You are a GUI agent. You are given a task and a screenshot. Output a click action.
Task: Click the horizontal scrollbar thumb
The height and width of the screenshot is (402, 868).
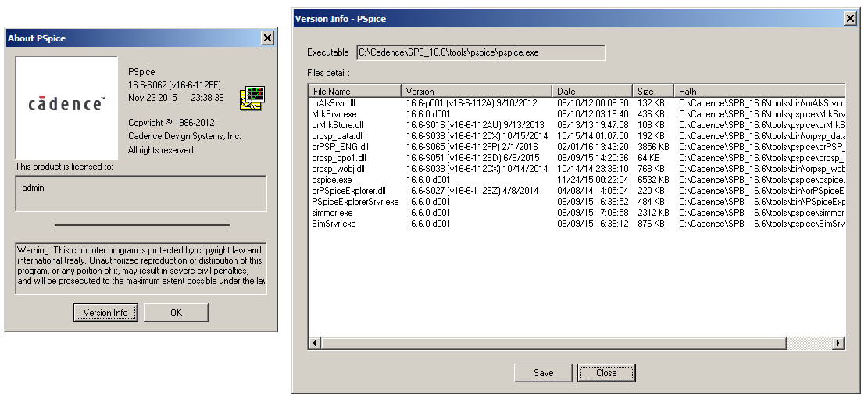pyautogui.click(x=554, y=343)
